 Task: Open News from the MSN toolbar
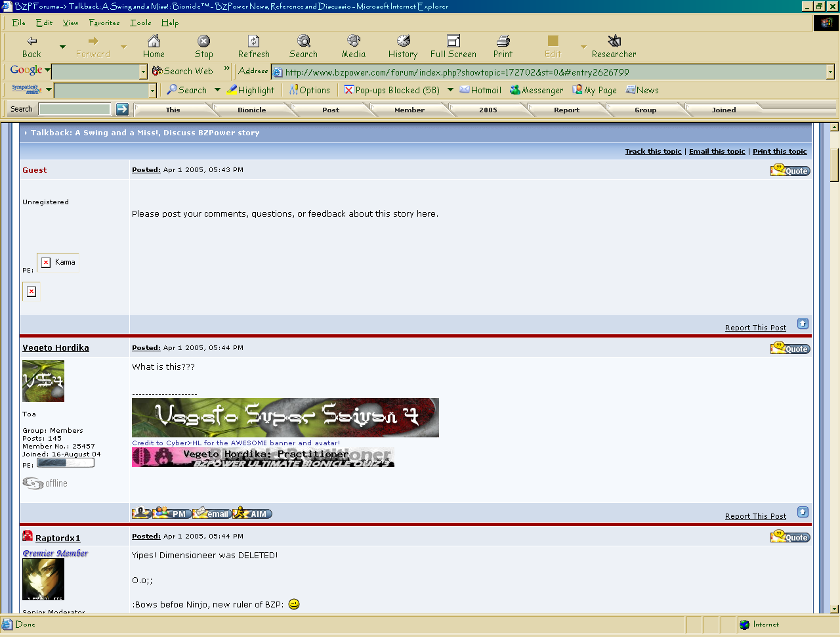point(642,90)
